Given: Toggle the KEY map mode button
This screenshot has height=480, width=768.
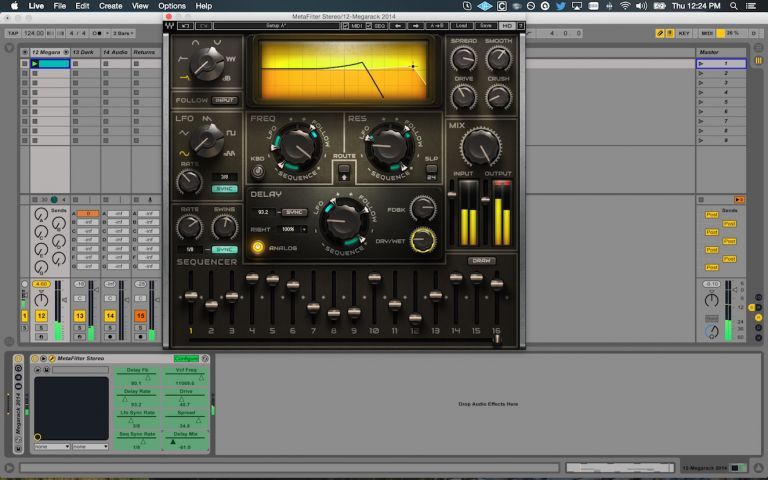Looking at the screenshot, I should pyautogui.click(x=684, y=33).
